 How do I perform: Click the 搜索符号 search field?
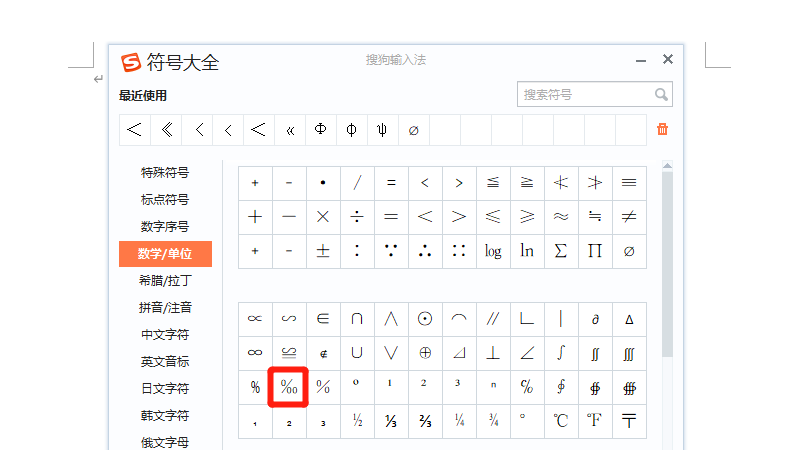(584, 95)
